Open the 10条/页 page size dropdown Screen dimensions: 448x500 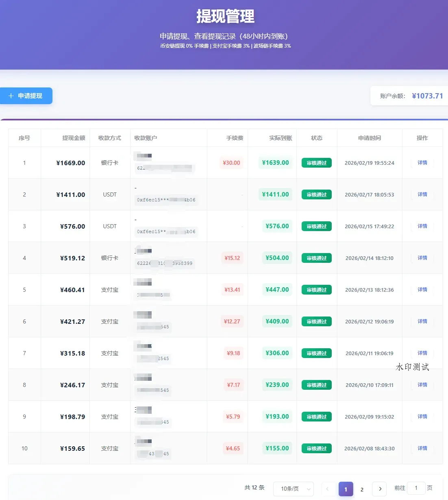293,489
